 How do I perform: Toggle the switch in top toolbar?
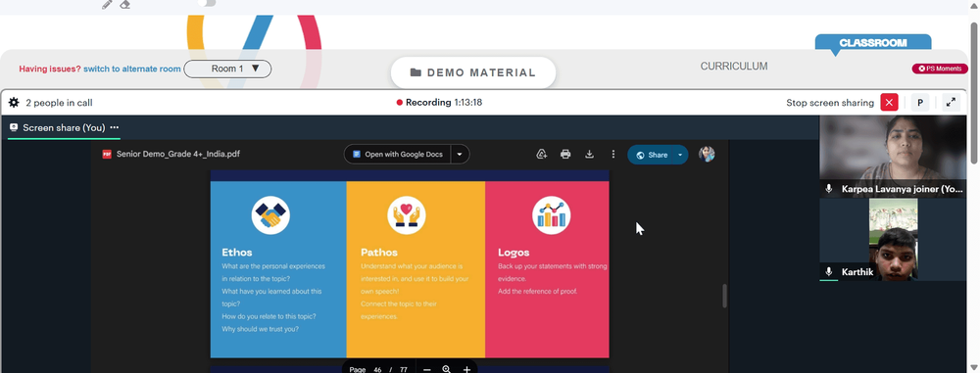point(208,3)
